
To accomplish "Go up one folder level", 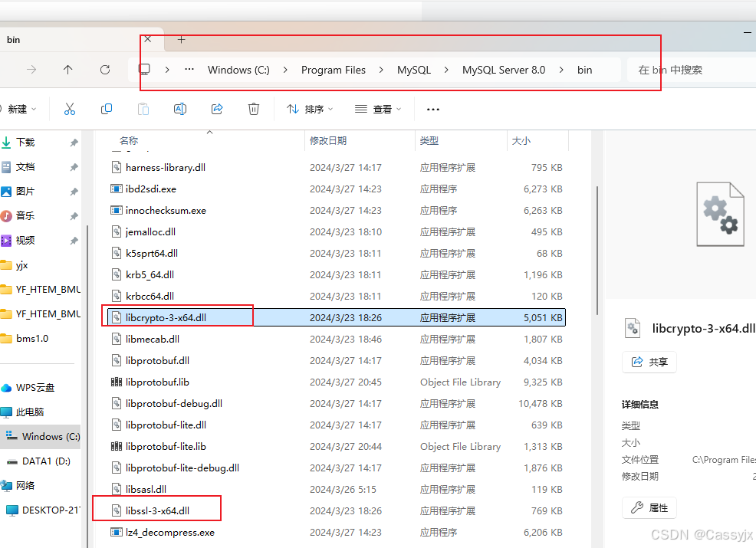I will pyautogui.click(x=68, y=70).
